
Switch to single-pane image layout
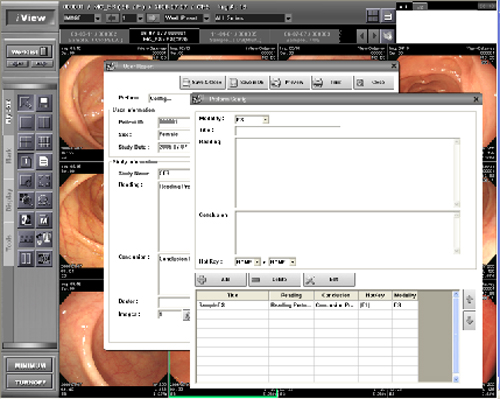(26, 122)
